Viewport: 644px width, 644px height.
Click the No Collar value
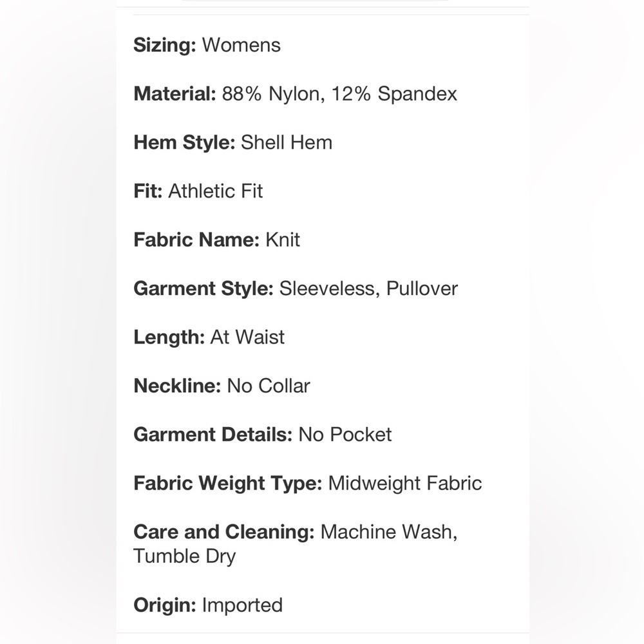[x=268, y=386]
